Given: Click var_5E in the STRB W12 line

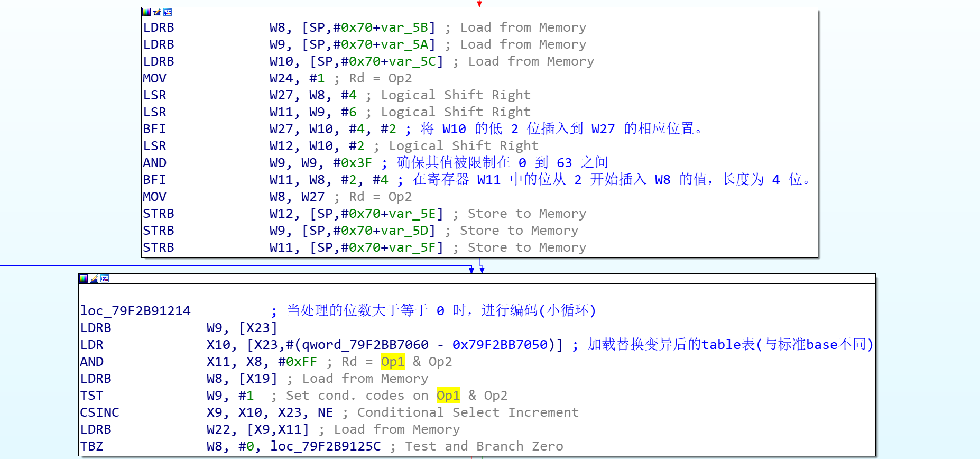Looking at the screenshot, I should [412, 214].
